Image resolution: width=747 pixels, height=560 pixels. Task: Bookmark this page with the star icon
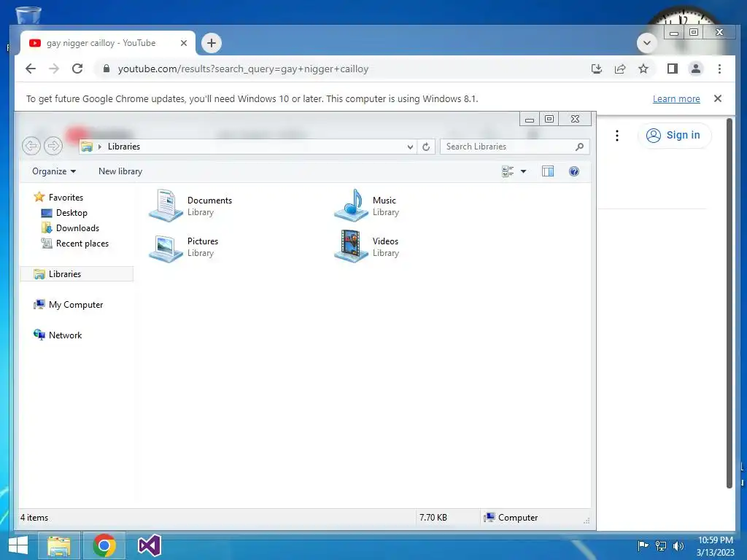[x=643, y=69]
